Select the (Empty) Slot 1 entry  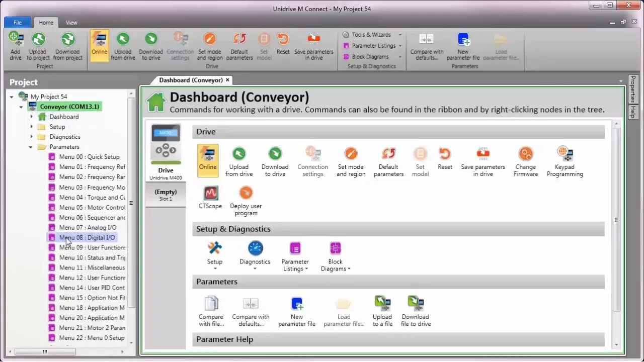(166, 195)
